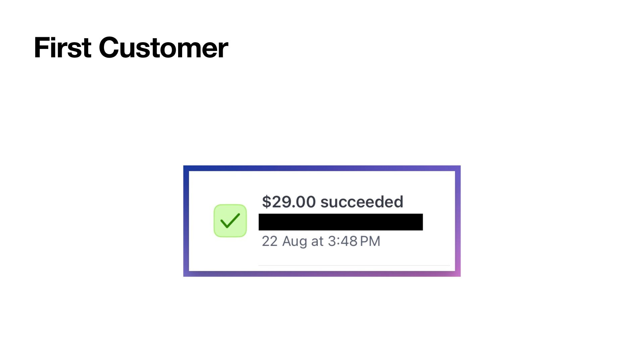This screenshot has height=362, width=644.
Task: Select the "First Customer" slide title
Action: coord(131,48)
